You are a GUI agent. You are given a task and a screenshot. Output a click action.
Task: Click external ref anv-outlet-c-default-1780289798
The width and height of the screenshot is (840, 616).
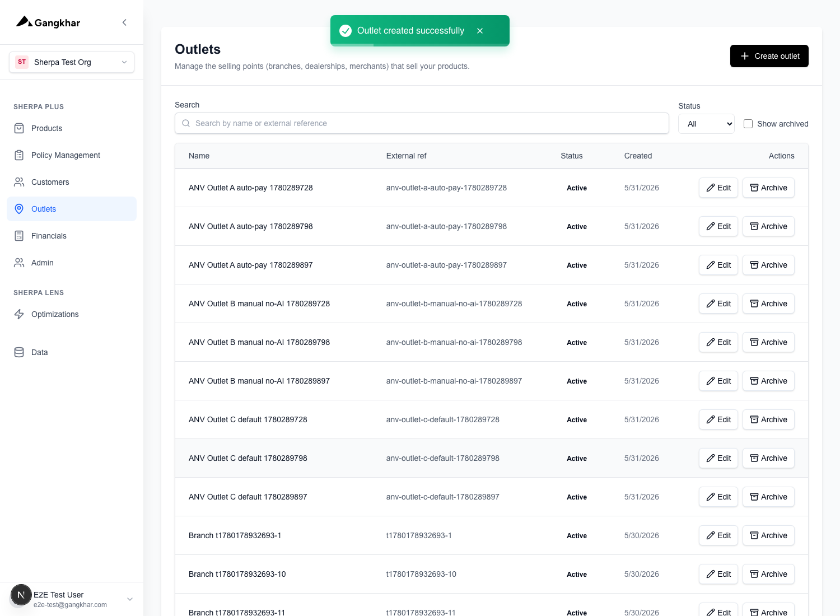(x=442, y=458)
